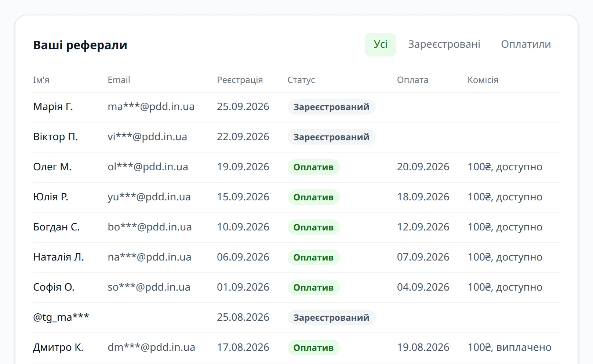This screenshot has width=593, height=364.
Task: Switch to the Зареєстровані tab
Action: pos(444,45)
